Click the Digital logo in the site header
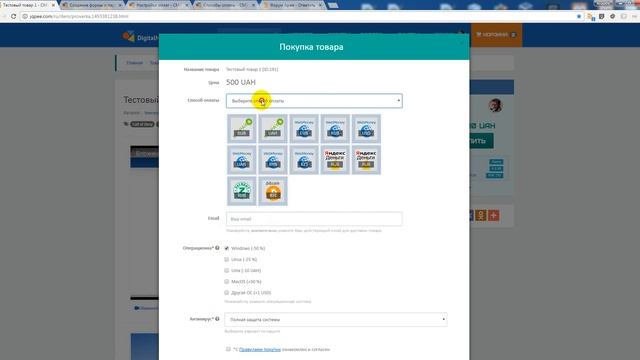 click(140, 37)
